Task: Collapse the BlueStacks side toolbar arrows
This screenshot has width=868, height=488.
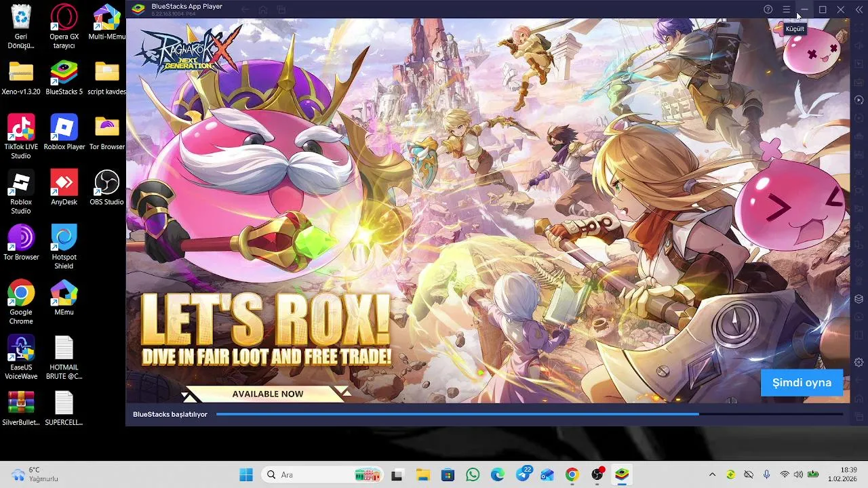Action: tap(859, 9)
